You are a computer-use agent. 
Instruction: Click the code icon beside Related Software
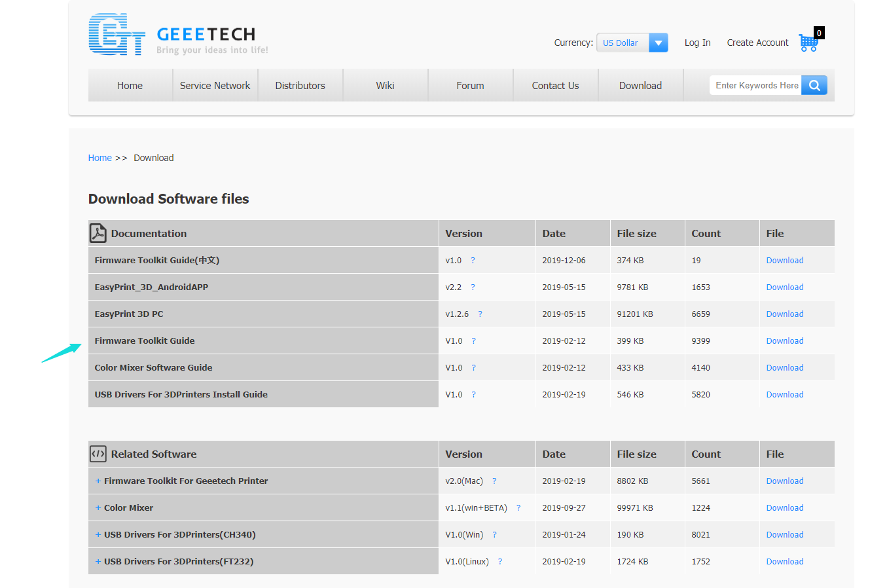[x=98, y=454]
